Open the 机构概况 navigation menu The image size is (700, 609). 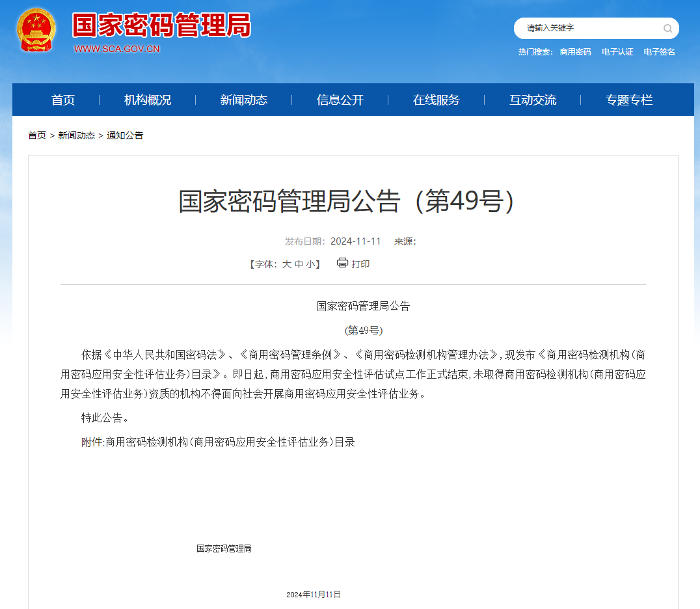point(147,100)
